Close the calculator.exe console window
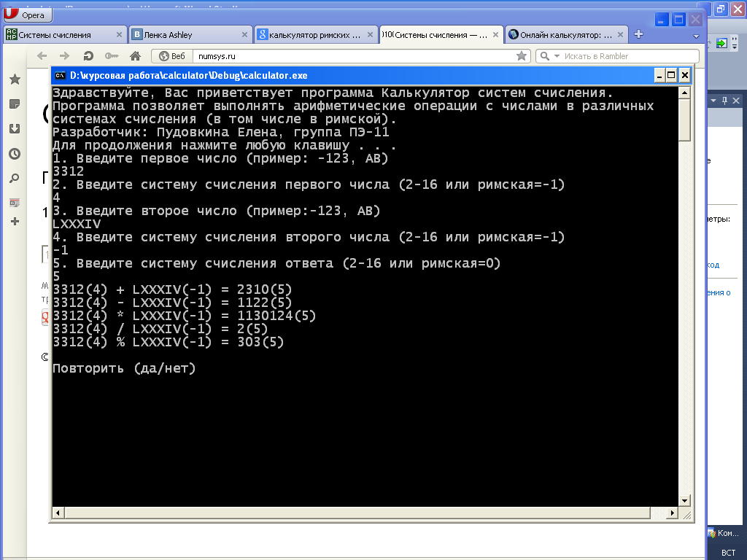The image size is (747, 560). pyautogui.click(x=684, y=75)
